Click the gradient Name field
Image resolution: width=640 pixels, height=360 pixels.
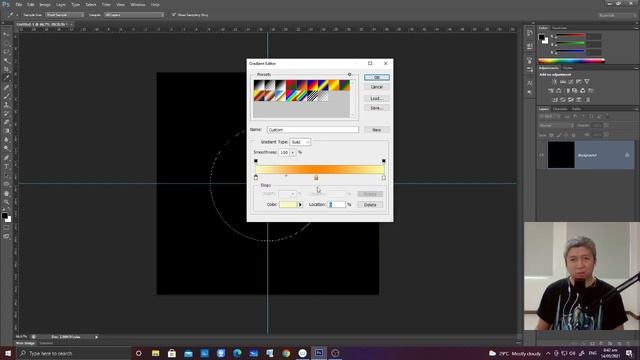coord(313,130)
